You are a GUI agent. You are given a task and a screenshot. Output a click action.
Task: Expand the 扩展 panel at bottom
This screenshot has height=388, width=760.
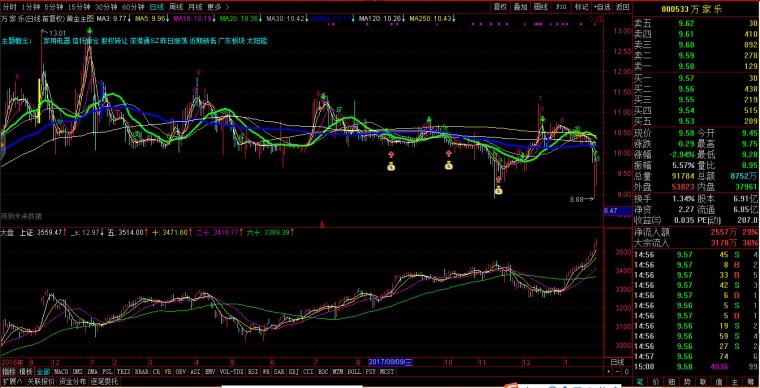click(12, 382)
